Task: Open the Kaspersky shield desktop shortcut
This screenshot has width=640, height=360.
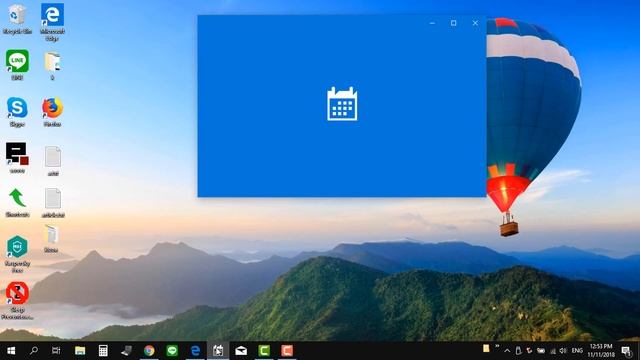Action: pos(17,253)
